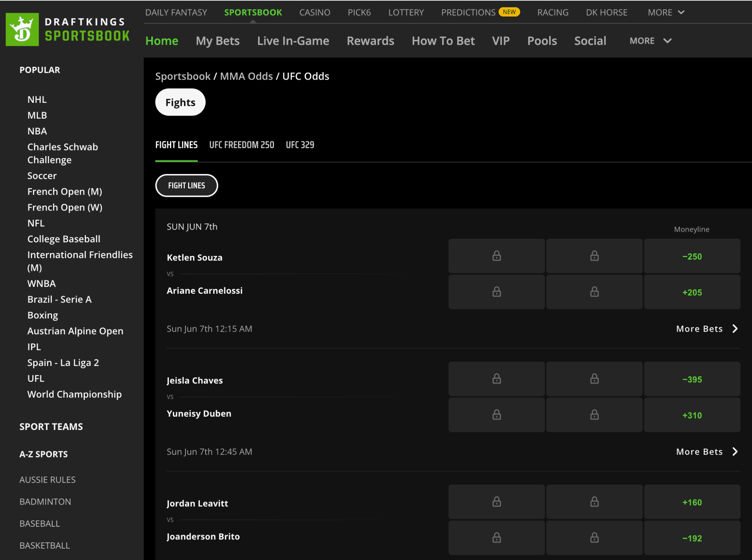The width and height of the screenshot is (752, 560).
Task: Open the Racing product tab
Action: click(553, 12)
